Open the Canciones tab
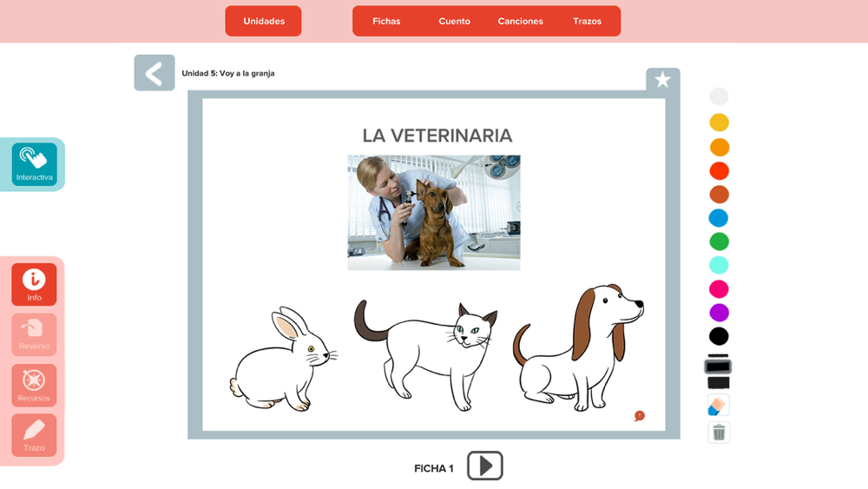 coord(520,21)
